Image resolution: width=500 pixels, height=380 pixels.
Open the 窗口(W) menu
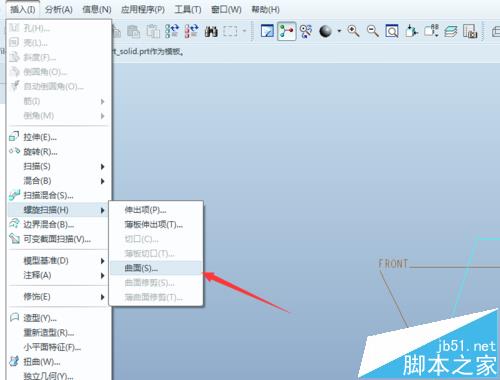click(x=226, y=10)
